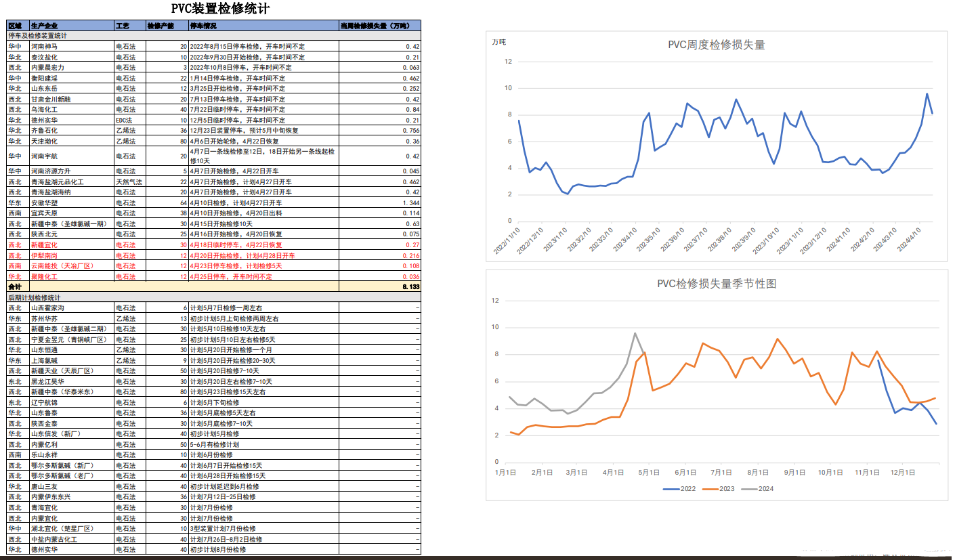Click the '4月6日开始轮修,4月22日恢复' cell

[263, 142]
